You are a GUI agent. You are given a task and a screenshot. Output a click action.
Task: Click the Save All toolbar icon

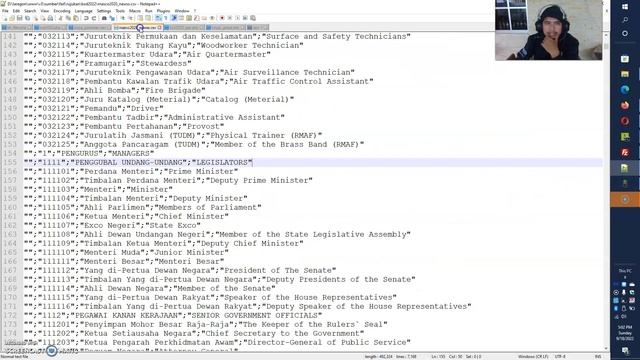tap(27, 18)
